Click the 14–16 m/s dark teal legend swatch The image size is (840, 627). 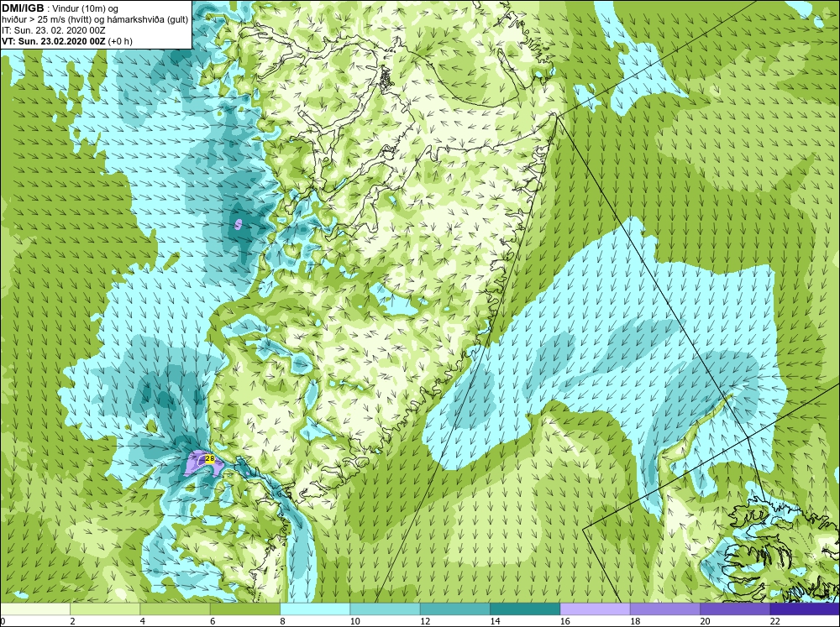coord(525,609)
